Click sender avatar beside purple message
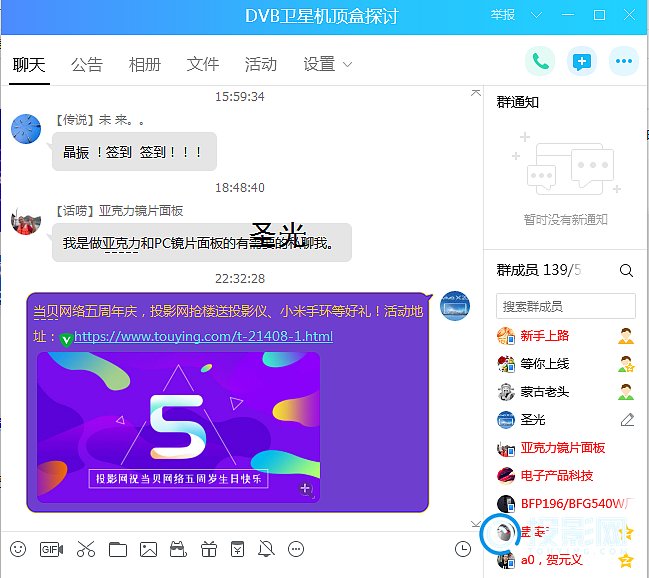Viewport: 649px width, 578px height. 454,306
